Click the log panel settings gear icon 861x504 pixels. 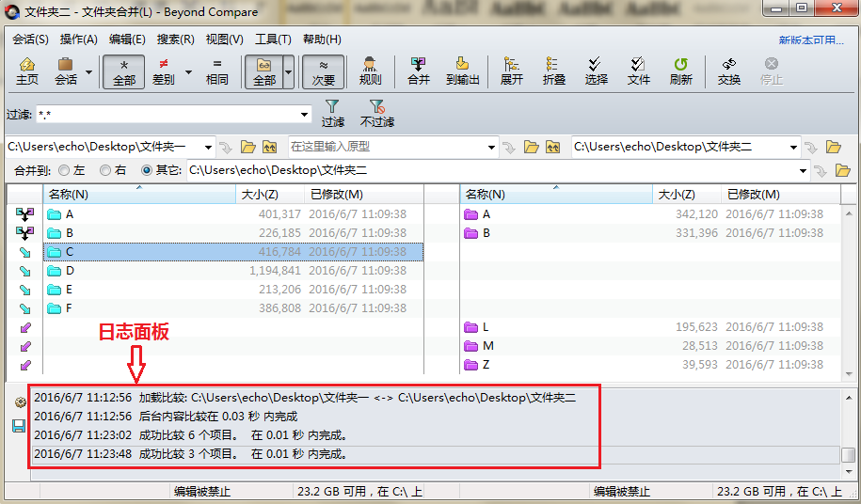[21, 402]
